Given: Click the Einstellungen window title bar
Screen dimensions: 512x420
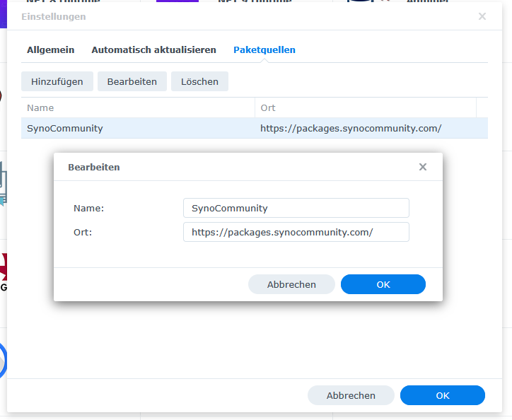Looking at the screenshot, I should click(x=248, y=16).
